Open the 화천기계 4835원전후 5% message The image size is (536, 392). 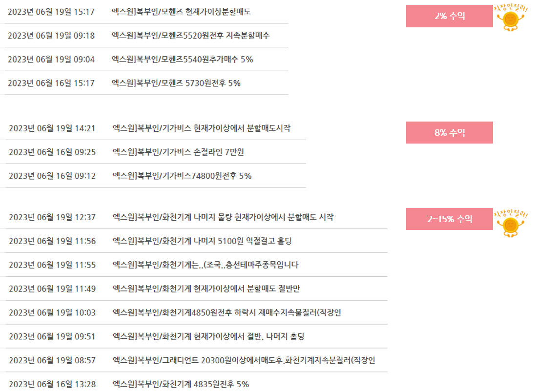(181, 384)
